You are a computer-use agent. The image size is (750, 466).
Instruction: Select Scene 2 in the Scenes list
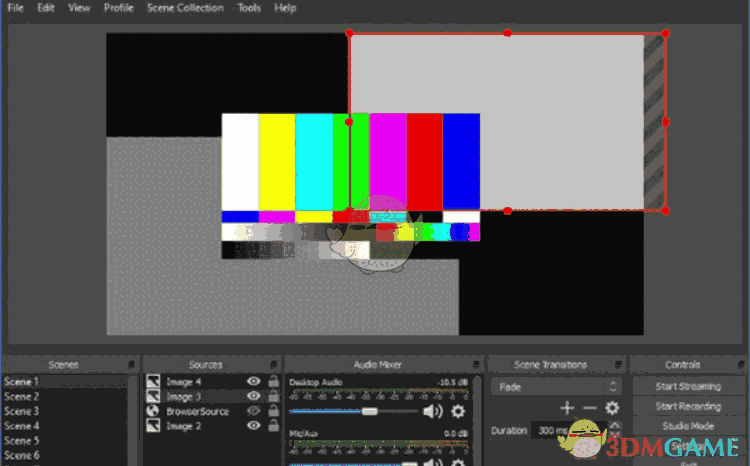point(65,396)
